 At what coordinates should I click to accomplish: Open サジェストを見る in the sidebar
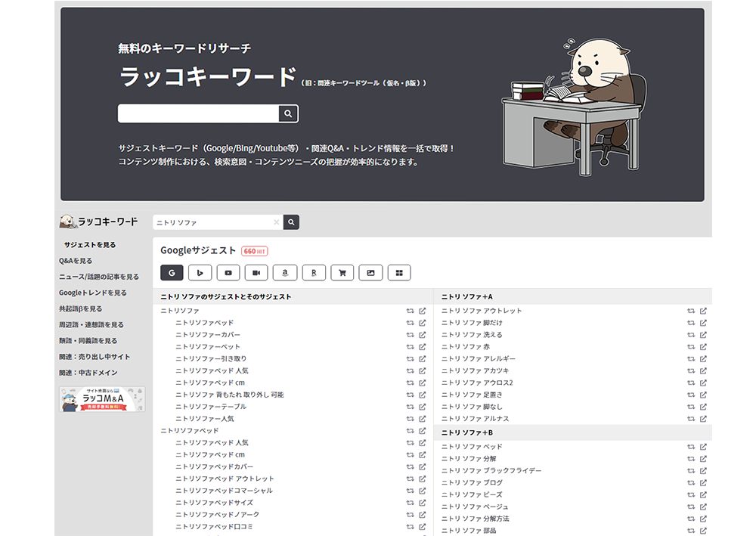[90, 245]
